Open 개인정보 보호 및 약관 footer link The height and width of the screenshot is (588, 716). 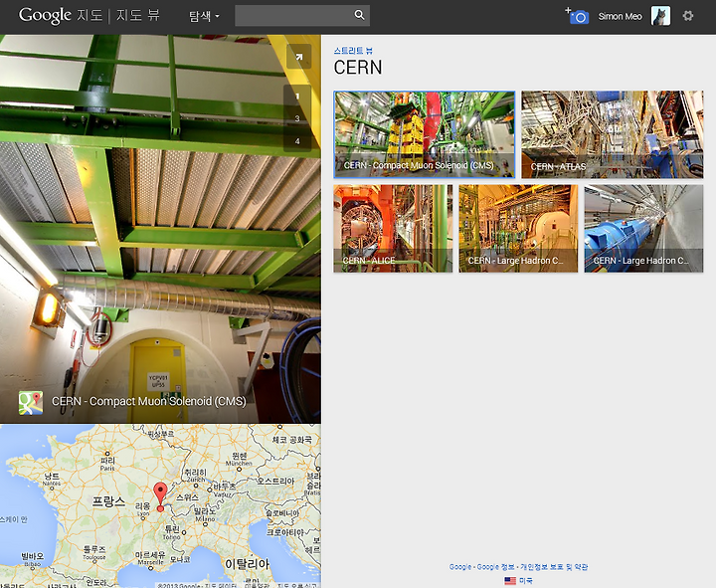click(x=554, y=567)
